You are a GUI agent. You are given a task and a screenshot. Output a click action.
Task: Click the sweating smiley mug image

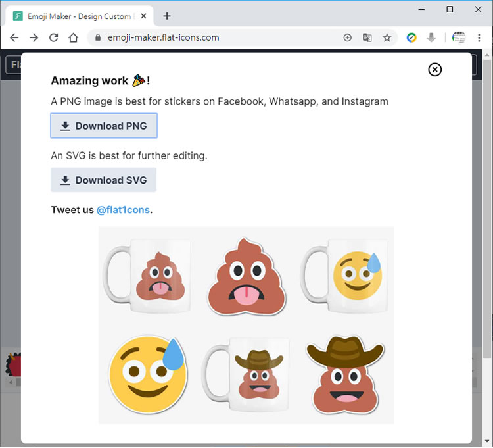point(344,276)
